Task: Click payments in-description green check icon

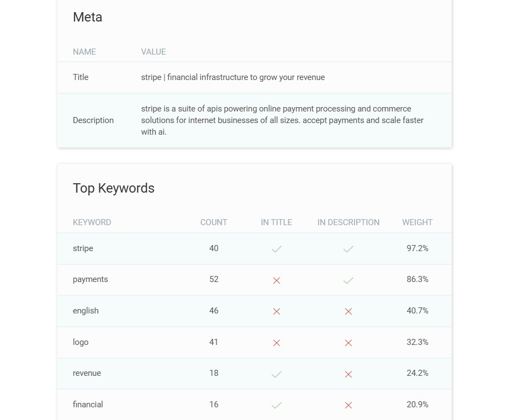Action: (x=348, y=280)
